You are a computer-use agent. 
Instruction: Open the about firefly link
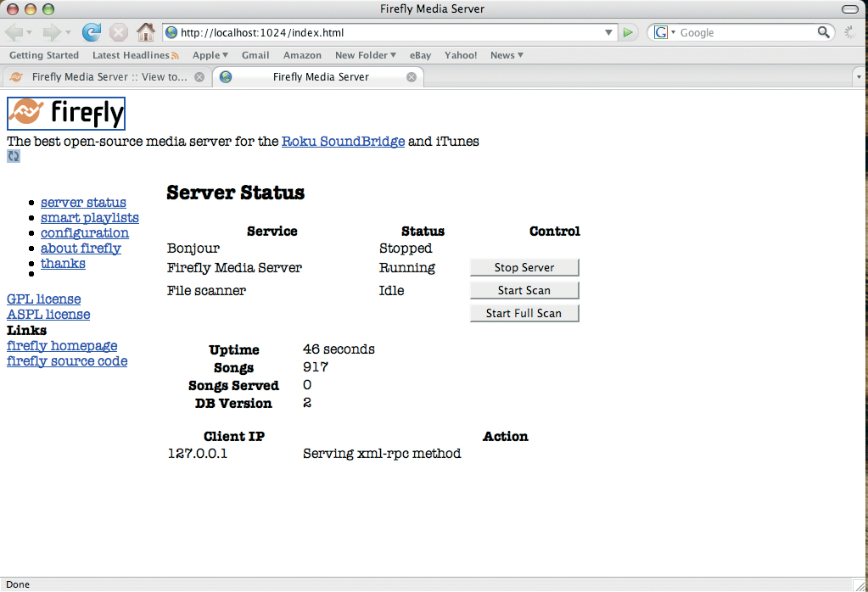tap(81, 249)
